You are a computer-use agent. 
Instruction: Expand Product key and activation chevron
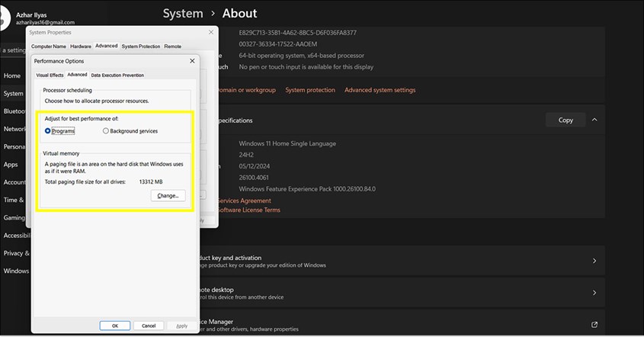click(594, 261)
